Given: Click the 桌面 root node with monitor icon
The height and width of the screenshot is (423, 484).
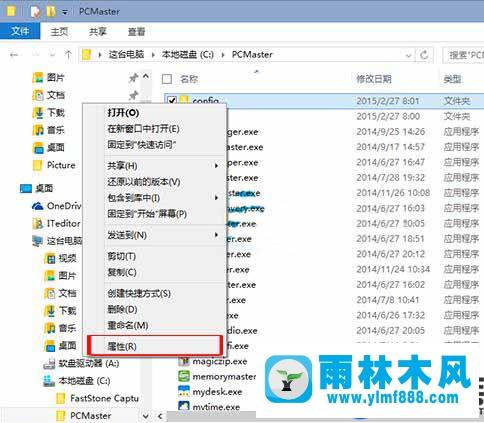Looking at the screenshot, I should point(37,188).
